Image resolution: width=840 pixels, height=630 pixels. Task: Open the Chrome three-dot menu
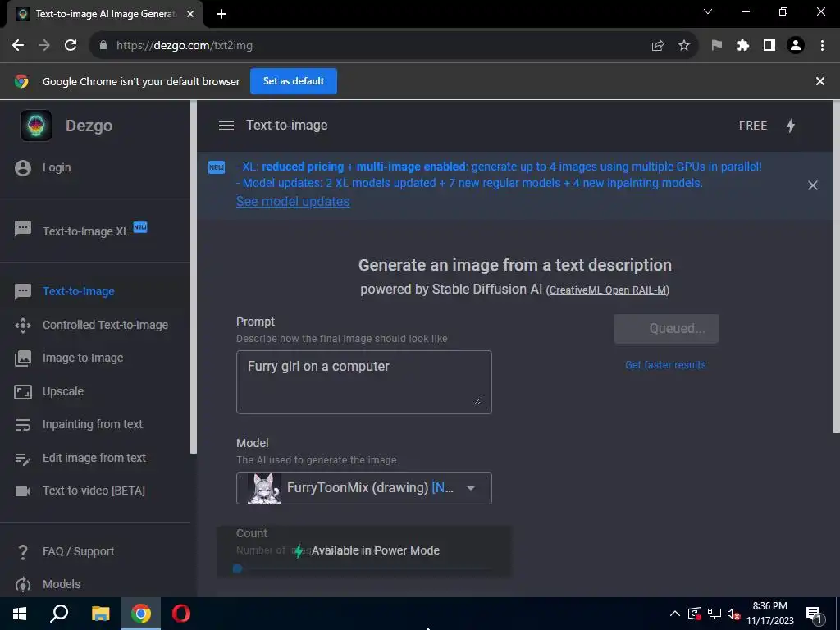tap(822, 46)
